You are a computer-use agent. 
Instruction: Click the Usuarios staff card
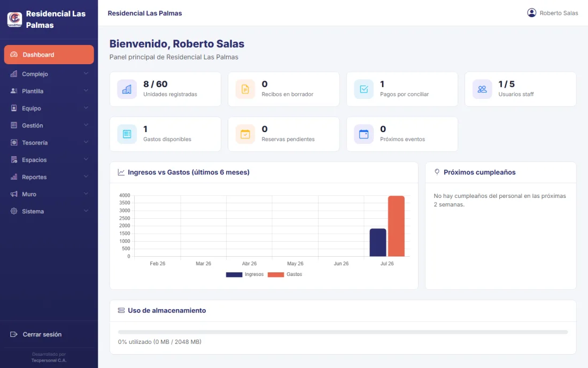coord(521,89)
